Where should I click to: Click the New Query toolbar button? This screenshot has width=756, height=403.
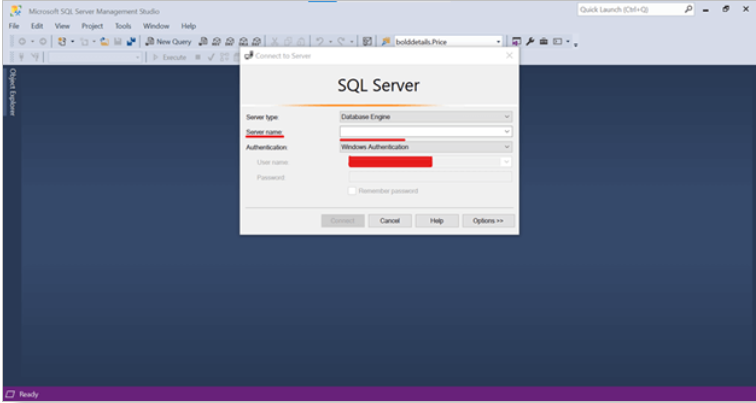click(168, 42)
